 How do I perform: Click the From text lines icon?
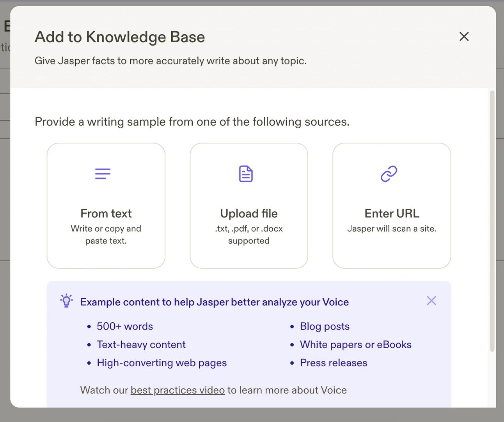(103, 174)
